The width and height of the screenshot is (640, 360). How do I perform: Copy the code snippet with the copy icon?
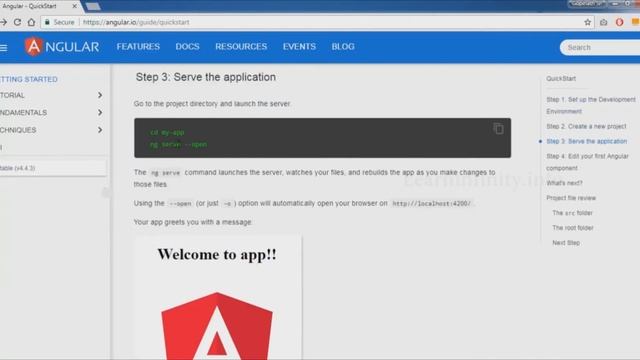tap(498, 129)
